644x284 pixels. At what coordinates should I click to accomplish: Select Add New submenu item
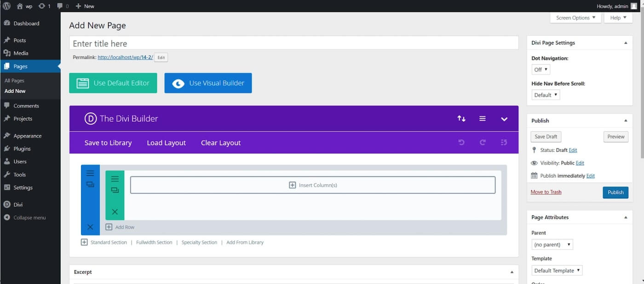click(15, 91)
